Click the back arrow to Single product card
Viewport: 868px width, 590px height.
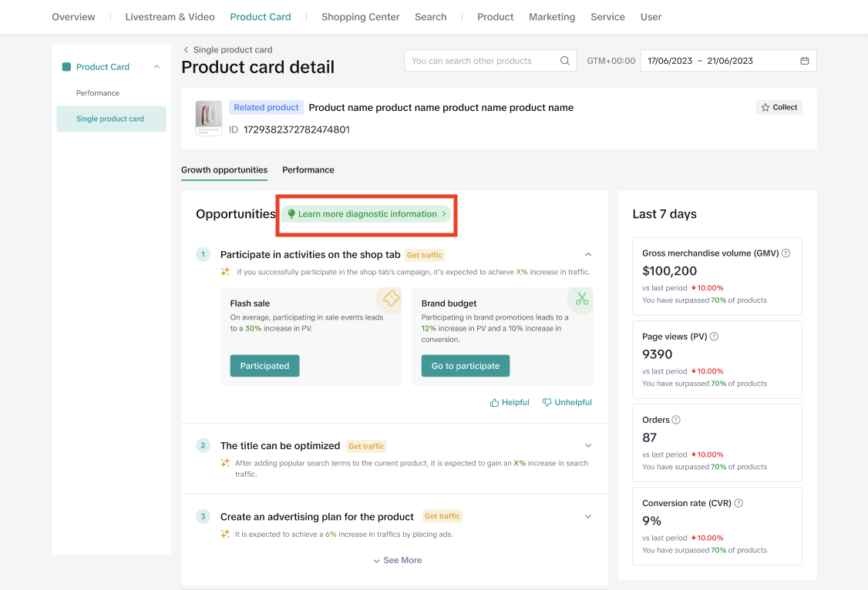click(x=186, y=50)
